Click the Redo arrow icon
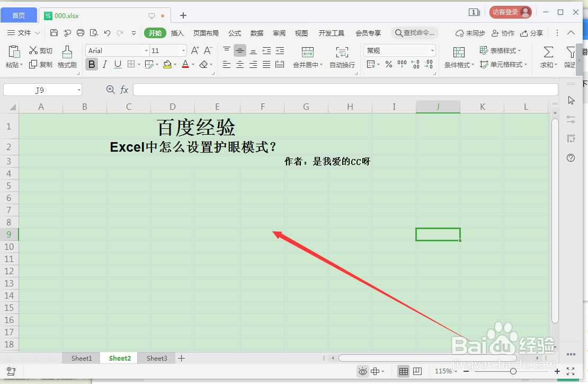Image resolution: width=588 pixels, height=384 pixels. 120,33
